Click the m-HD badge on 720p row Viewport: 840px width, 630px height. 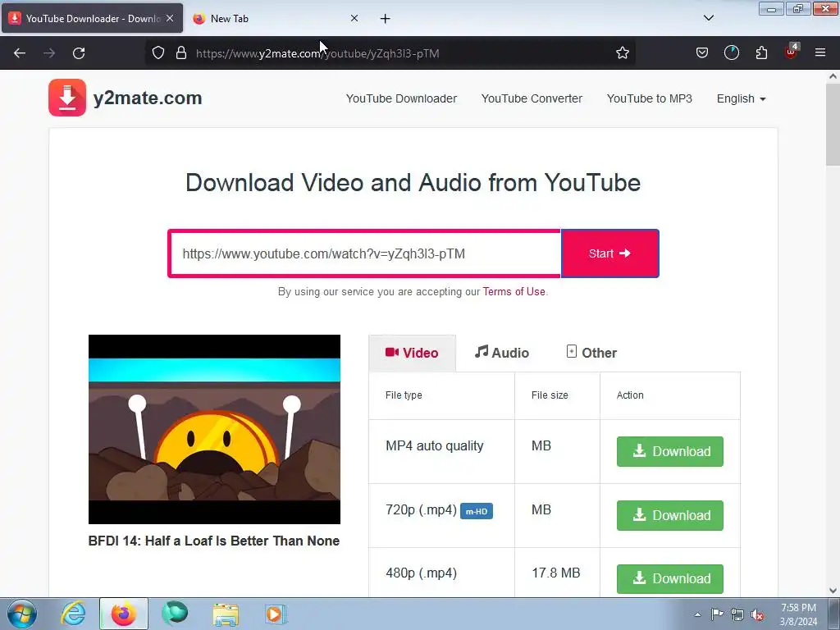click(477, 511)
